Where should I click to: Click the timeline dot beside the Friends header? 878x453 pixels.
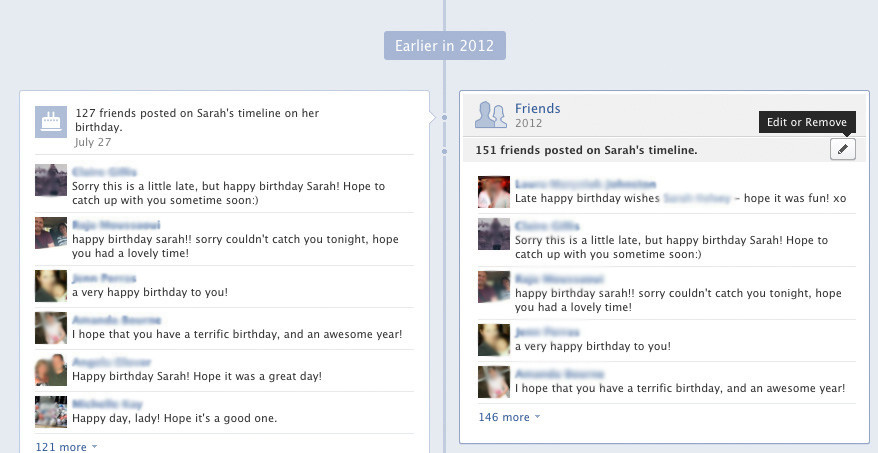[444, 117]
